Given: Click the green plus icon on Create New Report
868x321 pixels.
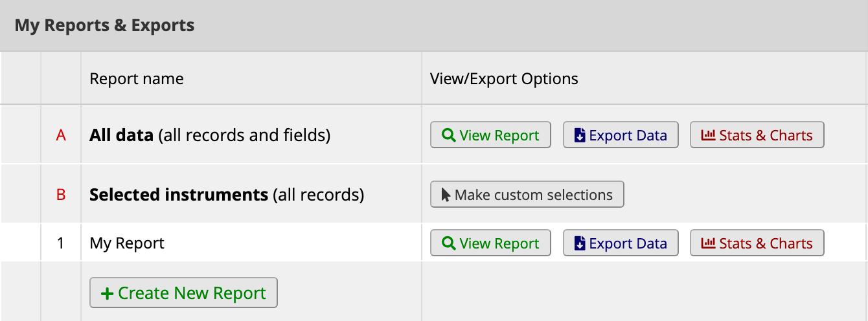Looking at the screenshot, I should pos(107,293).
